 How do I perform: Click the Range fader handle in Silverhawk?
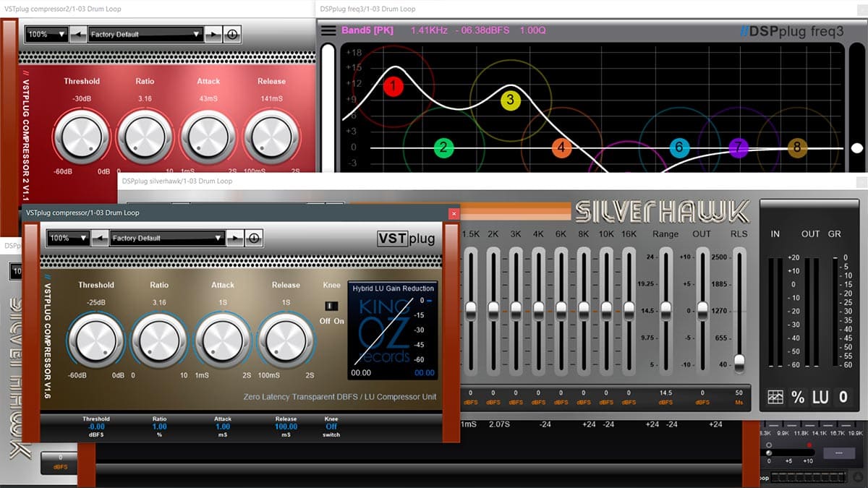point(665,309)
